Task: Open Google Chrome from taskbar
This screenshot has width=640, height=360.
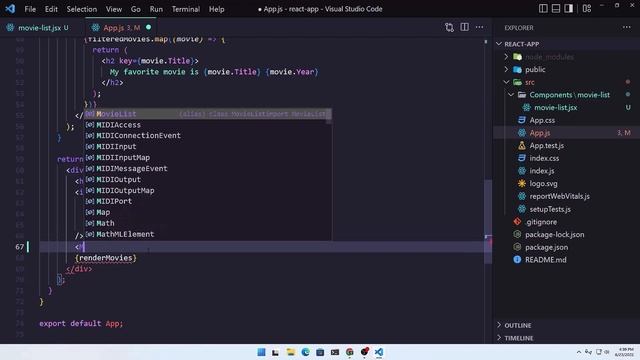Action: (x=349, y=352)
